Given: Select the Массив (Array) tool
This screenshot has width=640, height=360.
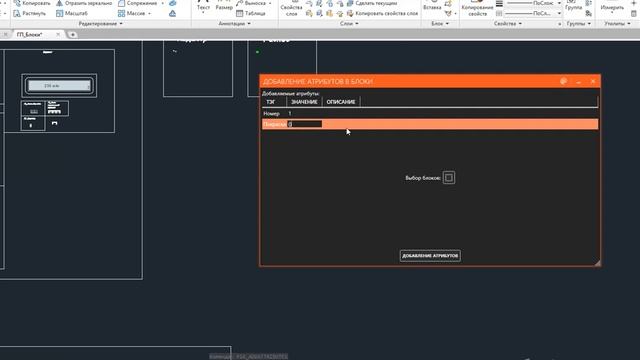Looking at the screenshot, I should (131, 13).
